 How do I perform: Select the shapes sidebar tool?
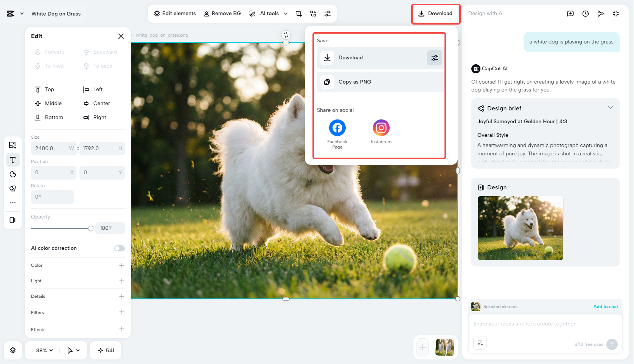(12, 188)
